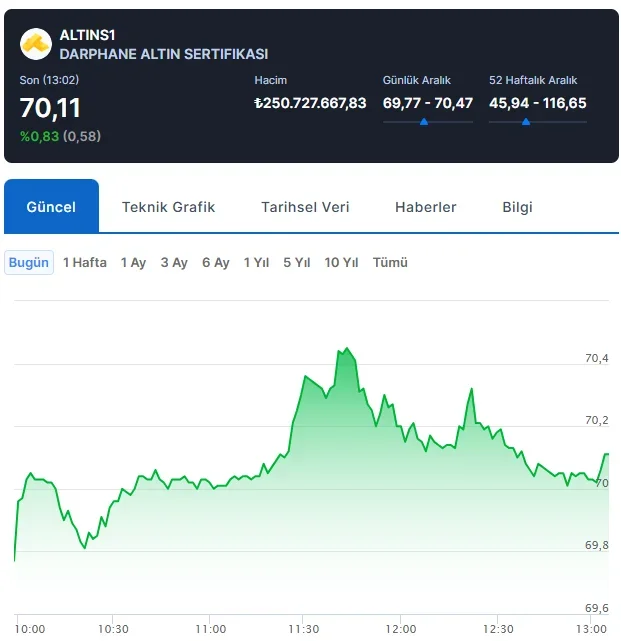Viewport: 621px width, 641px height.
Task: Select the Bilgi tab
Action: click(517, 207)
